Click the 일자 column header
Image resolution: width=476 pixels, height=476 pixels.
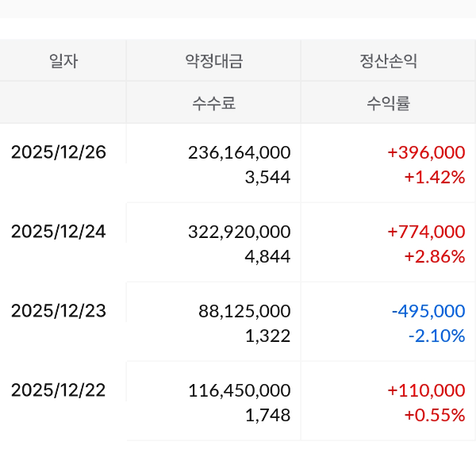point(63,61)
